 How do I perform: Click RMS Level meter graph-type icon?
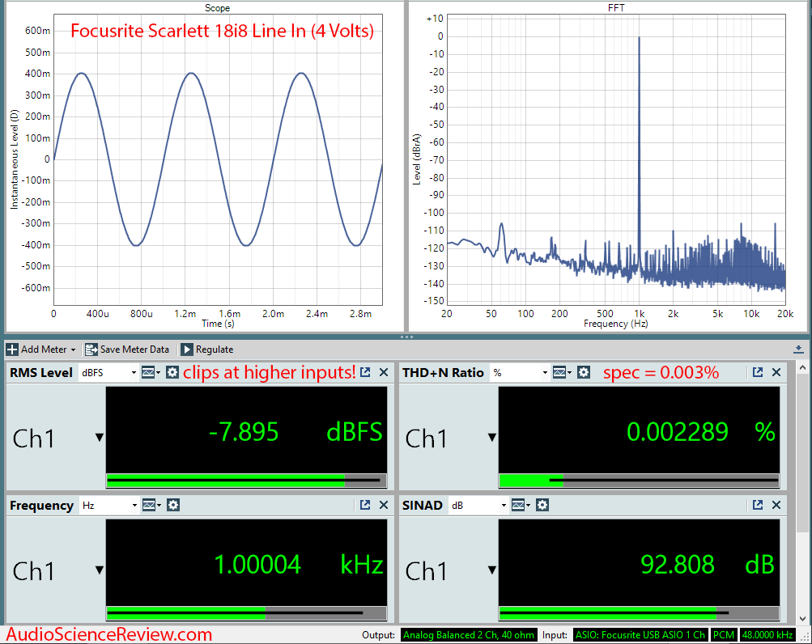click(x=151, y=372)
